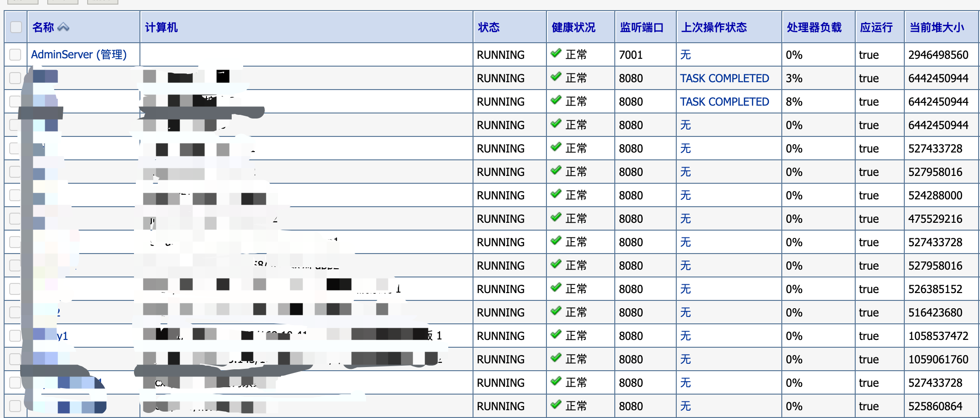Tick the checkbox for the 526385152 heap row

click(x=15, y=289)
